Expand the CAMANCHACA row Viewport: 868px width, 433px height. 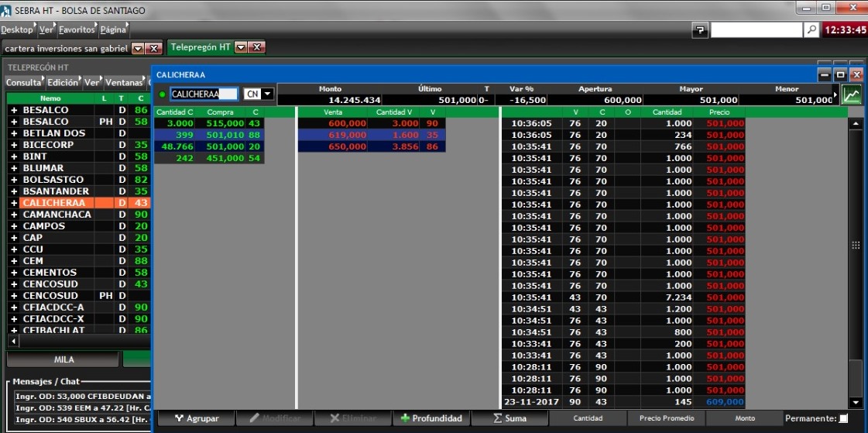(15, 215)
